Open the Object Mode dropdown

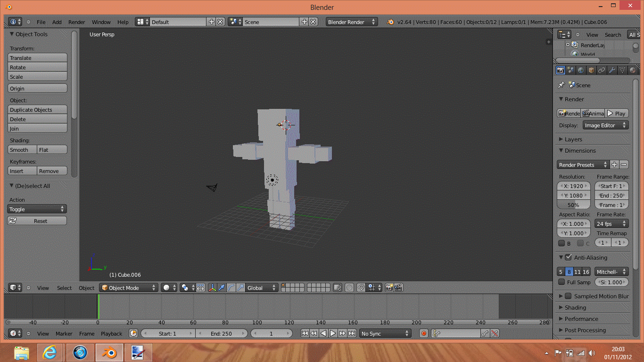[x=128, y=288]
